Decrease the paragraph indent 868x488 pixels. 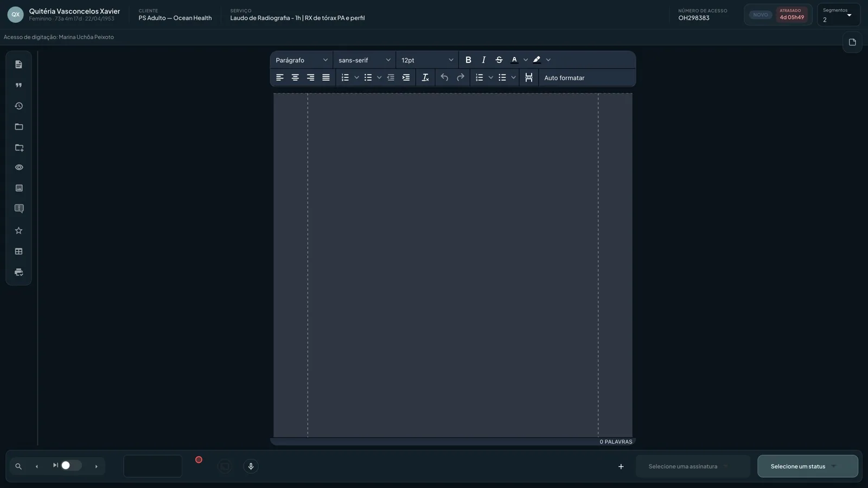tap(391, 78)
